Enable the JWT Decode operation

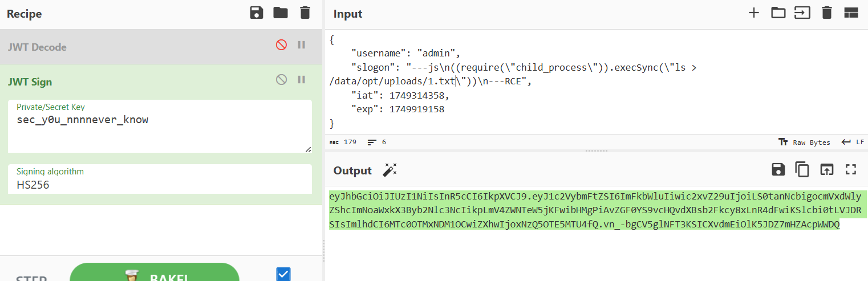coord(281,45)
